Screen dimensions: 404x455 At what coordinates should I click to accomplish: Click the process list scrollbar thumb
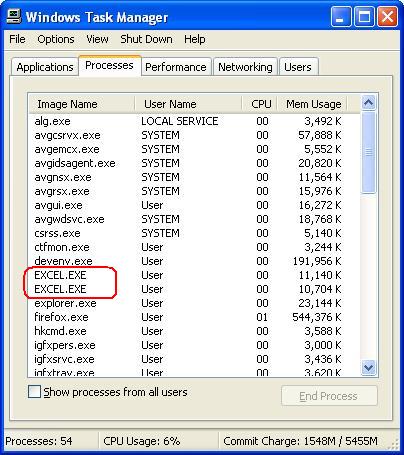click(x=368, y=152)
